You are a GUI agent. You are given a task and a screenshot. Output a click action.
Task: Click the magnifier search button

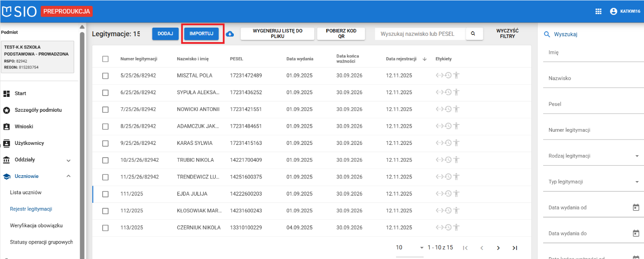coord(473,34)
